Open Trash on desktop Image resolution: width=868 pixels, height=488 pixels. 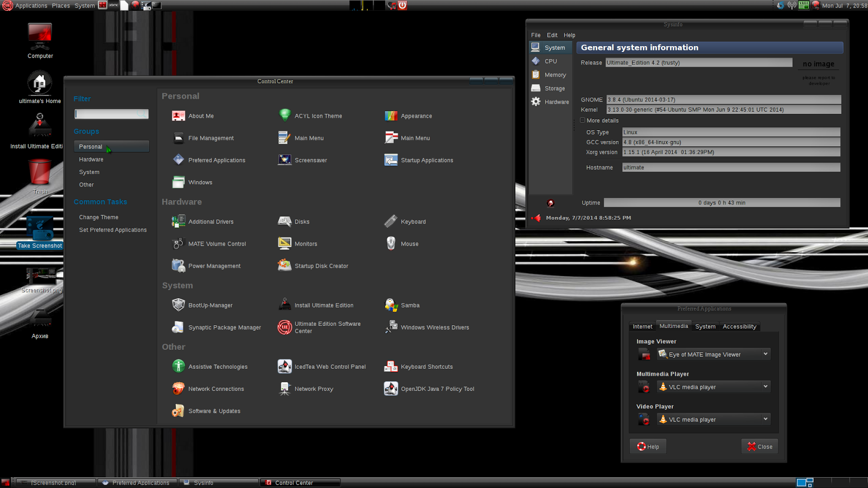pos(40,176)
